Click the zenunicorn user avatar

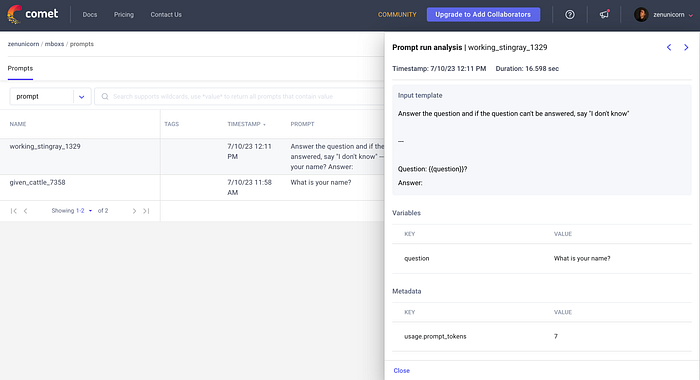[x=641, y=15]
